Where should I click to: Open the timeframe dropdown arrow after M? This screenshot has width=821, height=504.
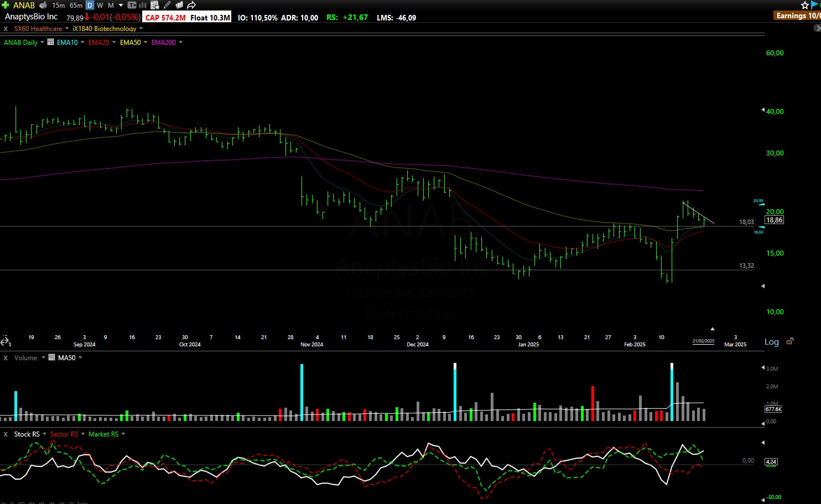pos(121,5)
